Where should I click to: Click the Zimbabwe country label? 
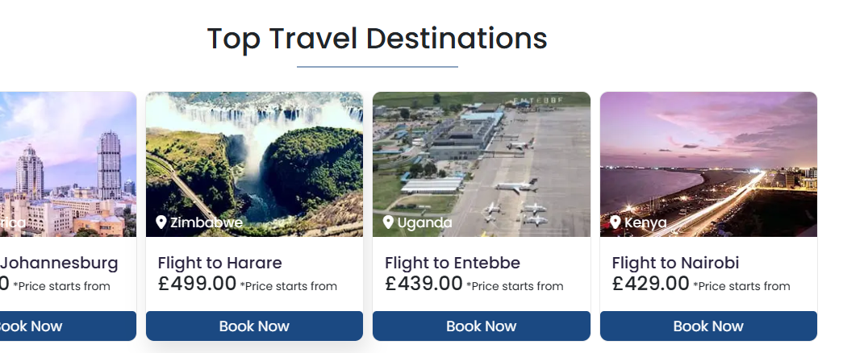(x=206, y=222)
